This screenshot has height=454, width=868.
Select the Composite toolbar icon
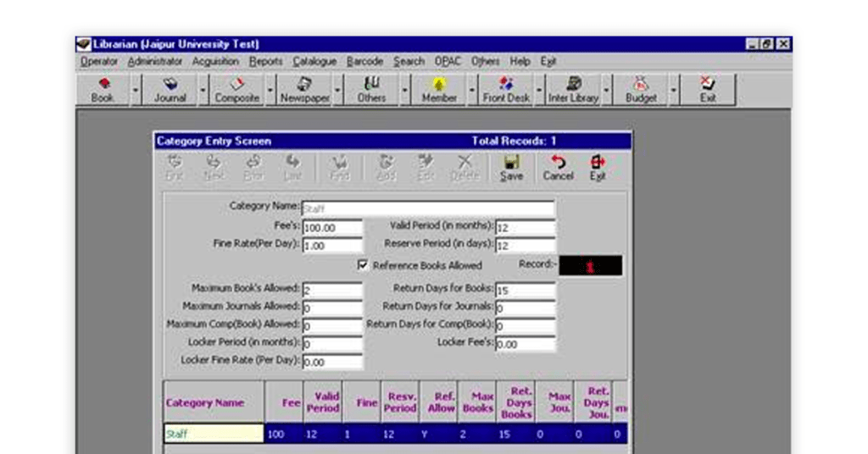[x=237, y=90]
